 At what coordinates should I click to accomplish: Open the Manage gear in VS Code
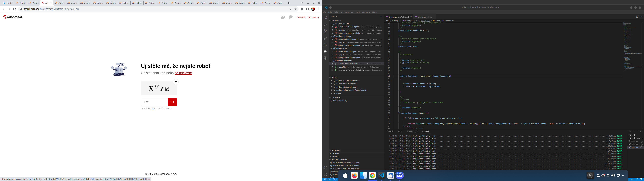(325, 174)
